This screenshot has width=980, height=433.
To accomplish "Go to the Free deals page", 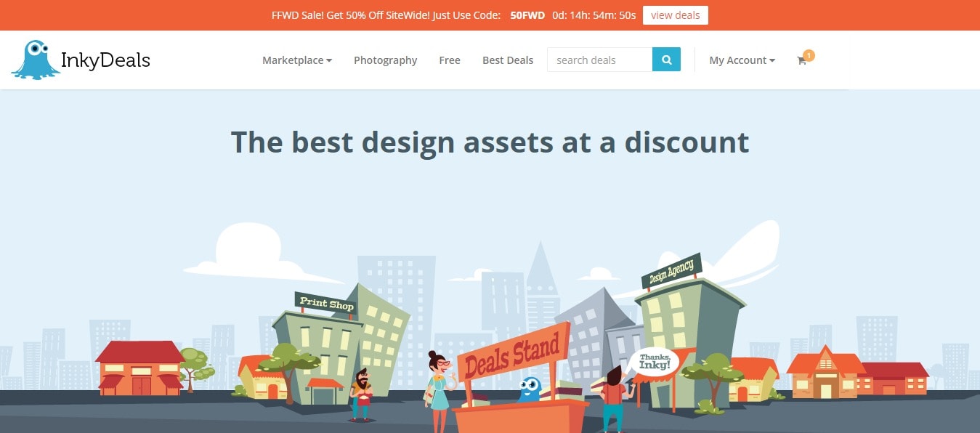I will click(450, 60).
